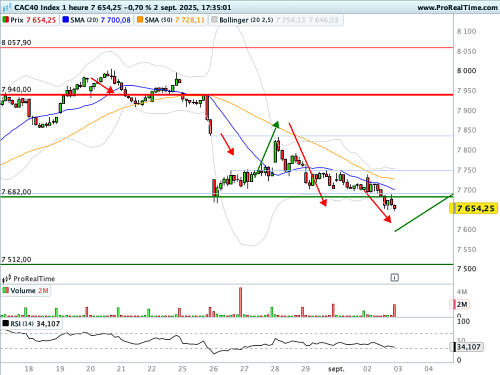Click the 7 600 price axis label
This screenshot has height=375, width=500.
(466, 229)
